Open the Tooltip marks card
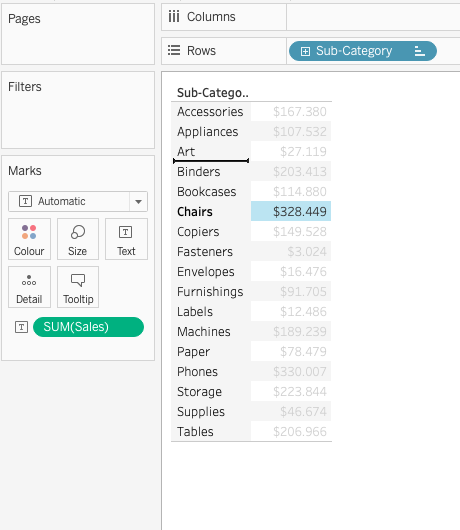The height and width of the screenshot is (530, 460). pyautogui.click(x=78, y=287)
